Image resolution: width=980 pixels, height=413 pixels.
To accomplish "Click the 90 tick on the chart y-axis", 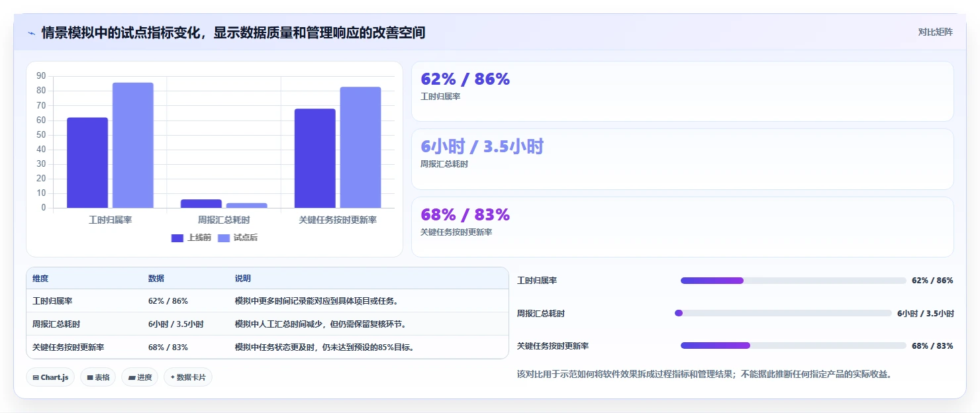I will coord(41,76).
